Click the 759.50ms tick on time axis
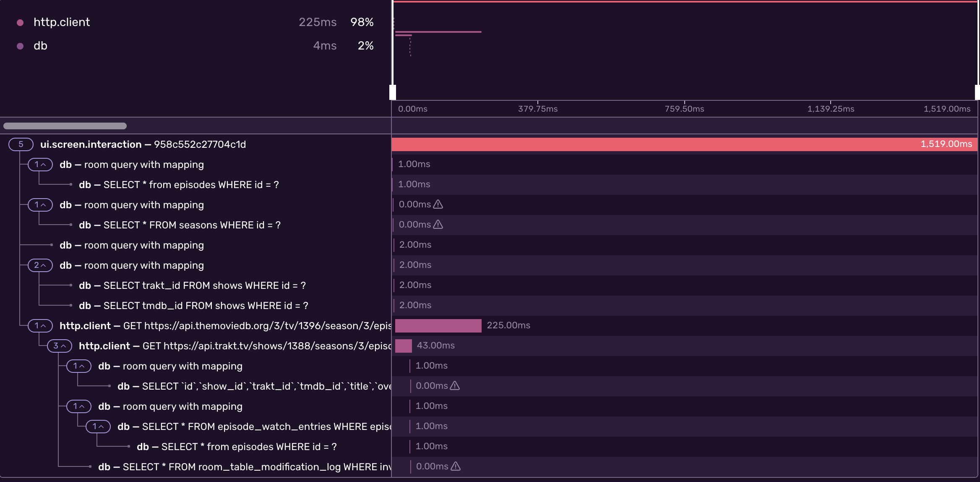The width and height of the screenshot is (980, 482). (684, 109)
